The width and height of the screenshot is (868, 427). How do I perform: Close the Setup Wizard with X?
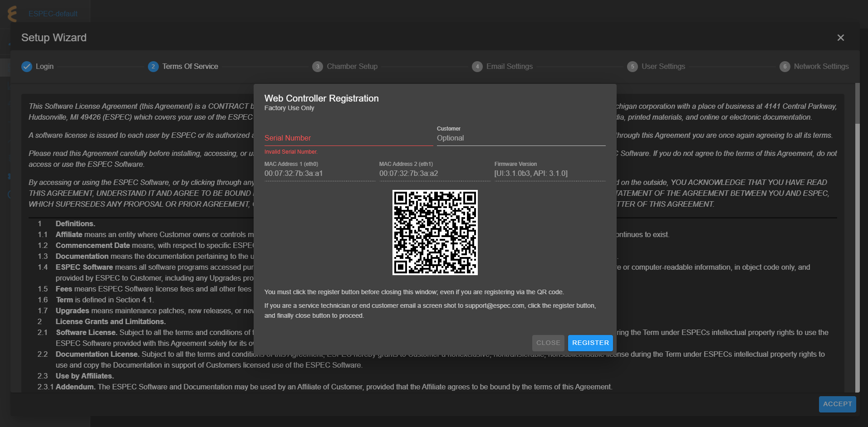tap(840, 38)
